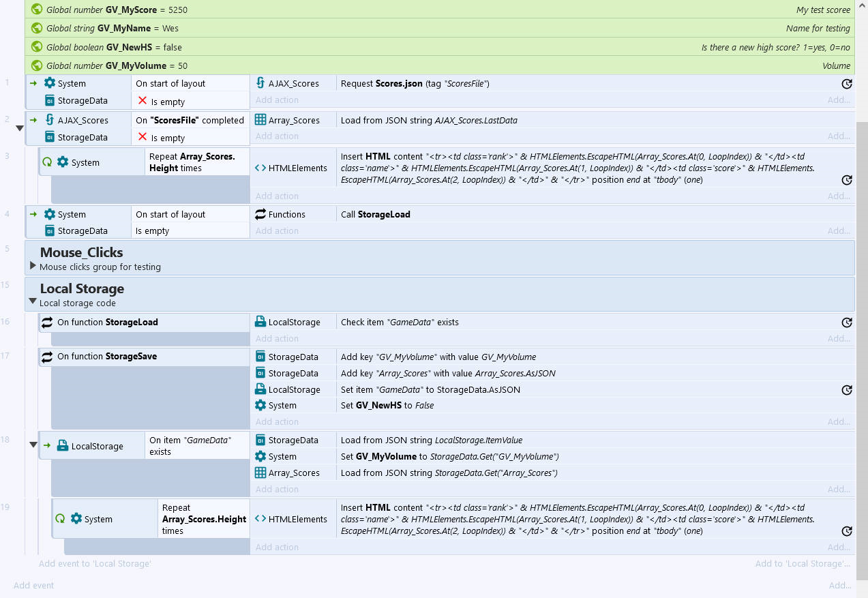Click 'Add event' at bottom left

33,585
